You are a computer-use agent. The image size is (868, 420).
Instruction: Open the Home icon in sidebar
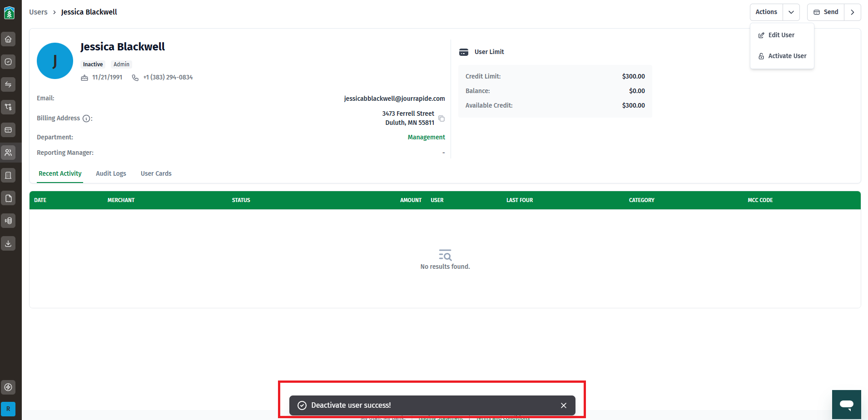coord(8,39)
